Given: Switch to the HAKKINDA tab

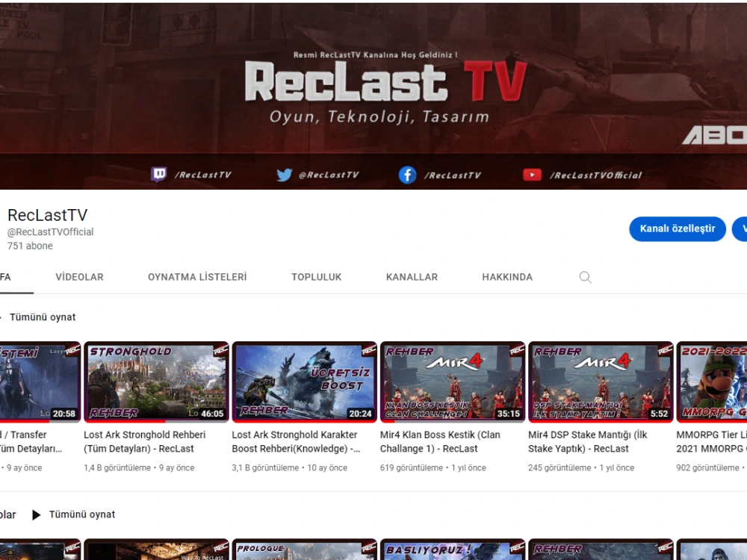Looking at the screenshot, I should point(507,277).
